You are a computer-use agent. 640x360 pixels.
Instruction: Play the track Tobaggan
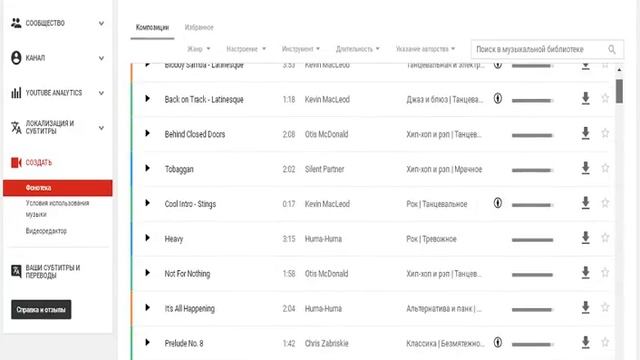click(147, 168)
